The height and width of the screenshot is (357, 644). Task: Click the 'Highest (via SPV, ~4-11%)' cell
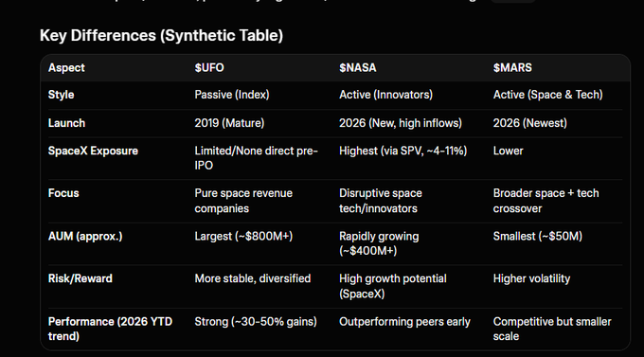tap(402, 152)
